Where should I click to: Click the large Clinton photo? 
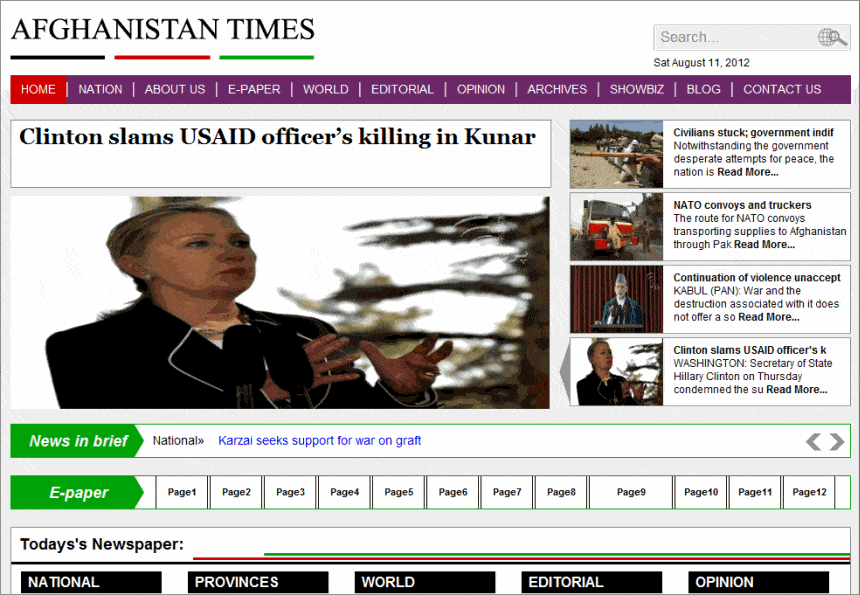280,303
